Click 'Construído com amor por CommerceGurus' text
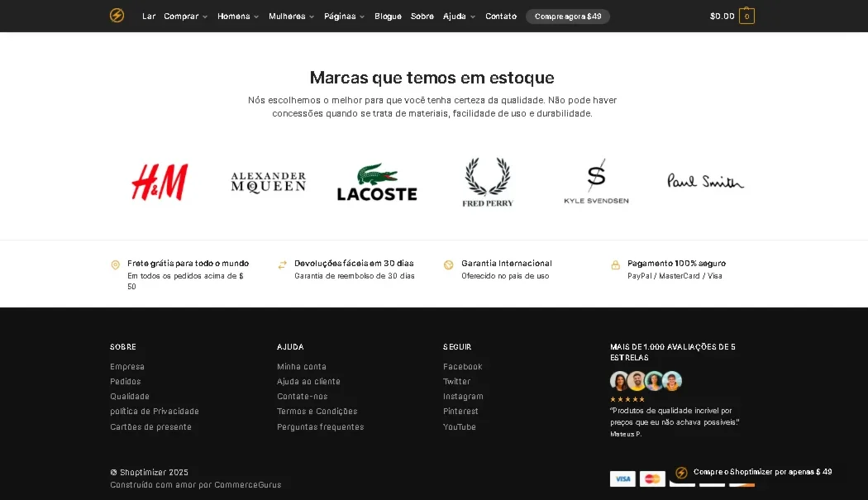868x500 pixels. [195, 485]
